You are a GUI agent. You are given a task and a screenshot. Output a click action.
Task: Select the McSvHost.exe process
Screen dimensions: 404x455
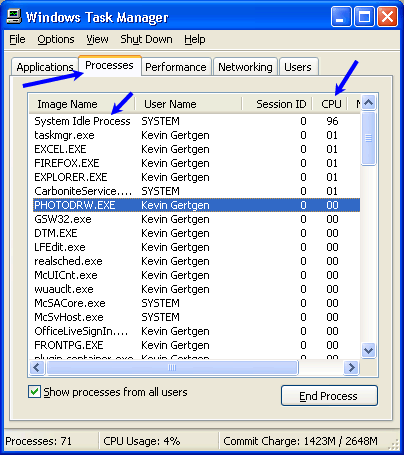[x=196, y=317]
